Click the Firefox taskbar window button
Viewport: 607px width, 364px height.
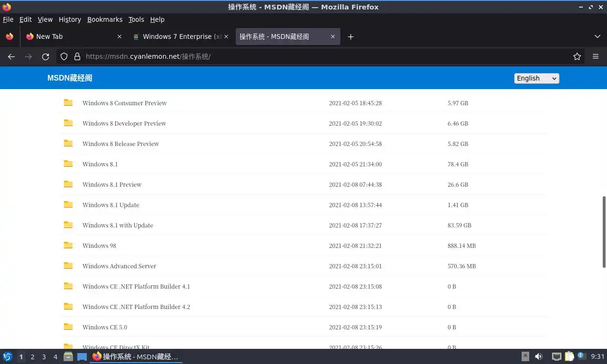point(136,356)
